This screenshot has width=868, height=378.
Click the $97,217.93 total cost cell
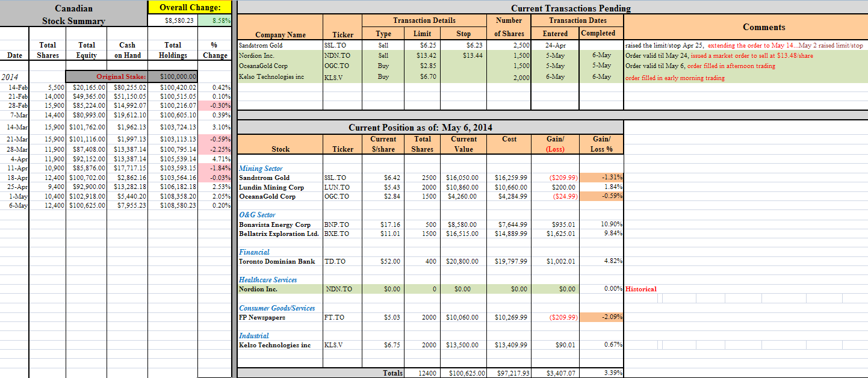pyautogui.click(x=509, y=373)
